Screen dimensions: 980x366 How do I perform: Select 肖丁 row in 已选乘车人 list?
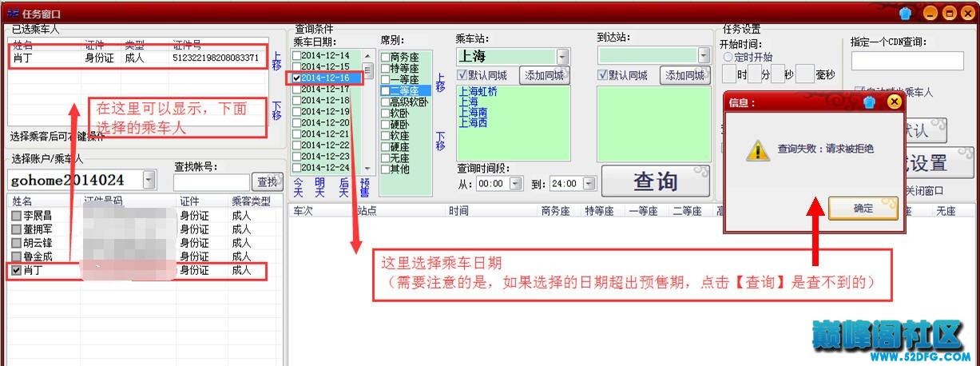[x=138, y=58]
